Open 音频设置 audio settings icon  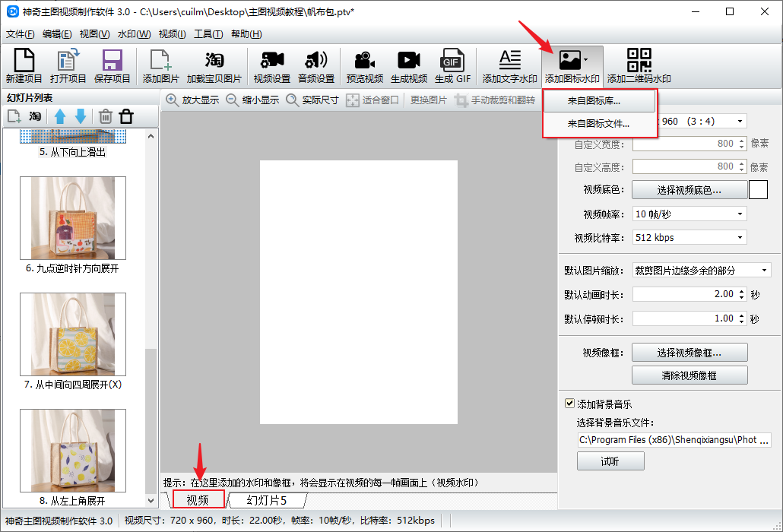tap(315, 65)
